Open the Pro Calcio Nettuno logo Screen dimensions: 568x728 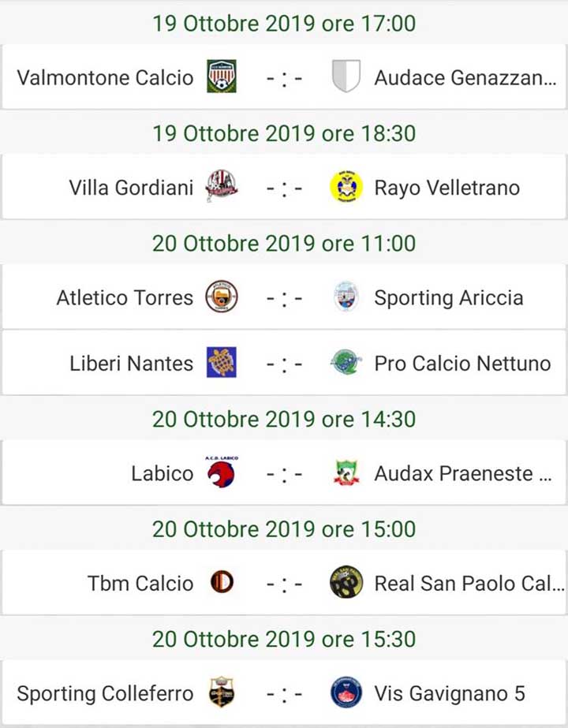click(x=346, y=363)
